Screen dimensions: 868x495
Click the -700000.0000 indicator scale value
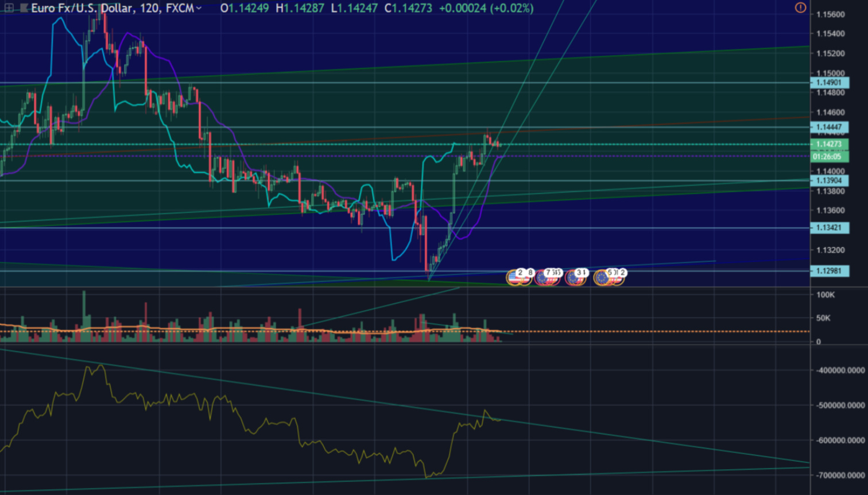pos(840,475)
